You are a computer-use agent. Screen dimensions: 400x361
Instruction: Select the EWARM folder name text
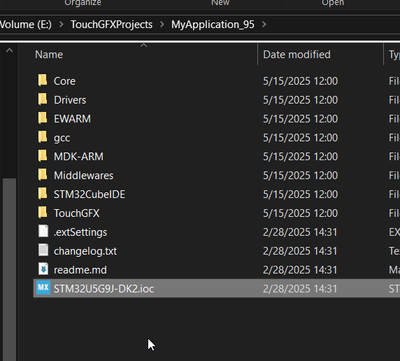coord(72,119)
